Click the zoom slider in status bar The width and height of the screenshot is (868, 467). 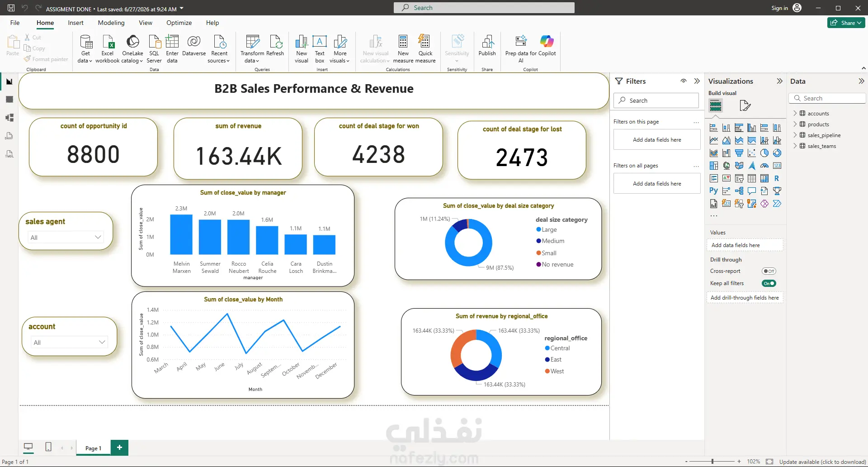pos(712,462)
